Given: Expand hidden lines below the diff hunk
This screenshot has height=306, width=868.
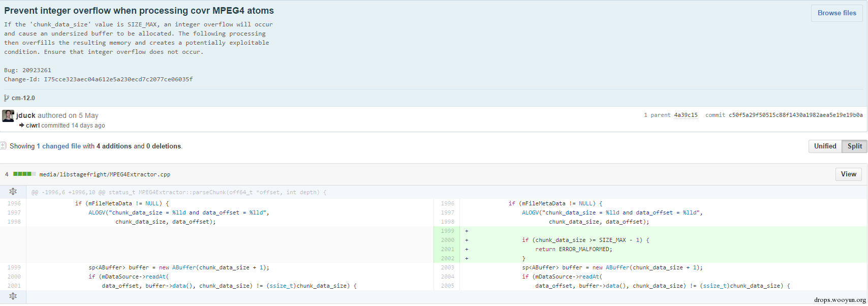Looking at the screenshot, I should point(13,296).
